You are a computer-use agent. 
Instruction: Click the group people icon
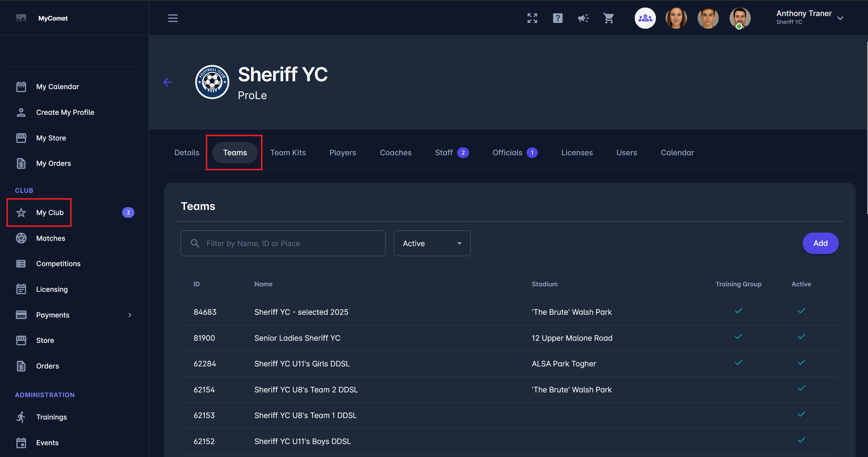[645, 18]
